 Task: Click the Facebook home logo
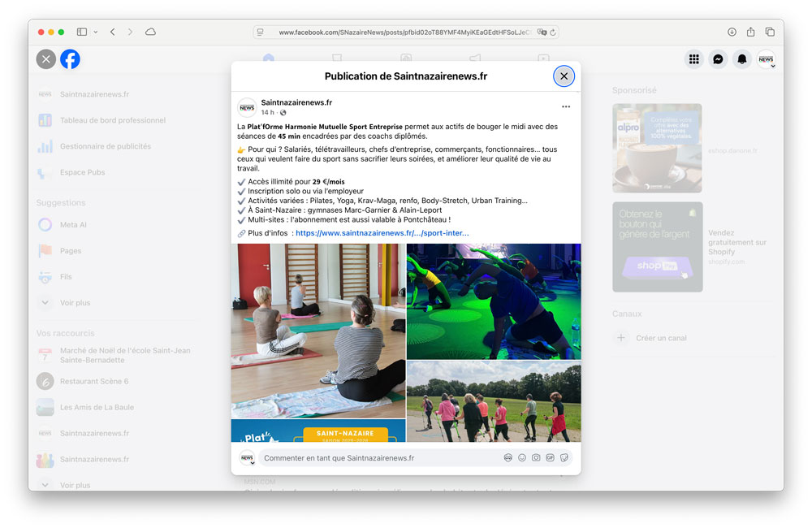pos(70,58)
